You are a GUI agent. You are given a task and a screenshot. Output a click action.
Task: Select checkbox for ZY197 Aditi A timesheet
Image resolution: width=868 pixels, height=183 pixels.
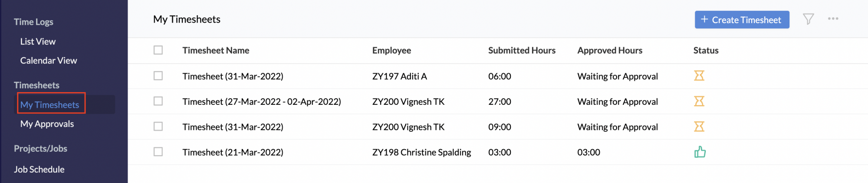(158, 76)
